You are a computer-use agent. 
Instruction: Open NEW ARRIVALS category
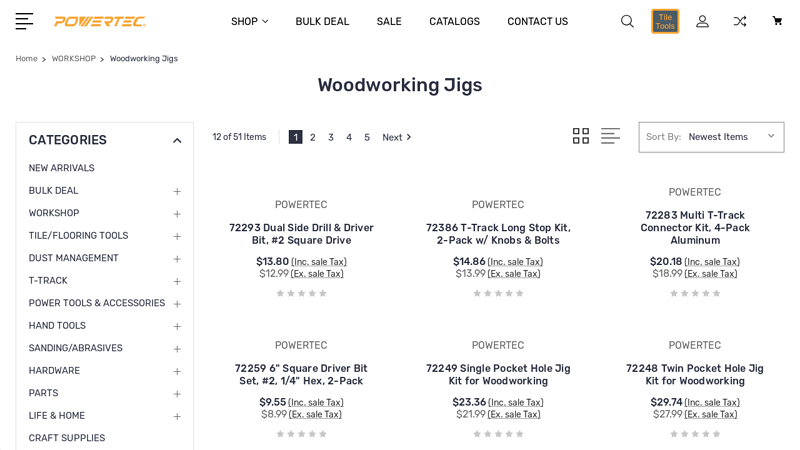click(61, 168)
